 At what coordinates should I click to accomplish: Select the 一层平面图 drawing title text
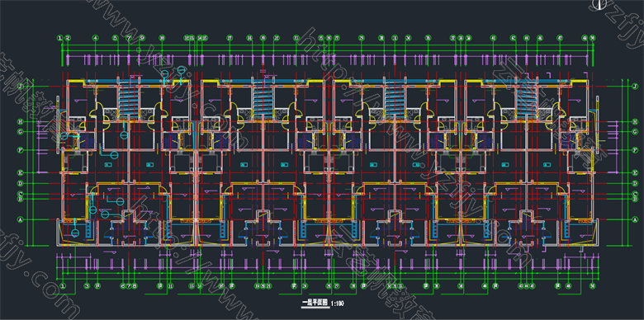click(x=315, y=303)
